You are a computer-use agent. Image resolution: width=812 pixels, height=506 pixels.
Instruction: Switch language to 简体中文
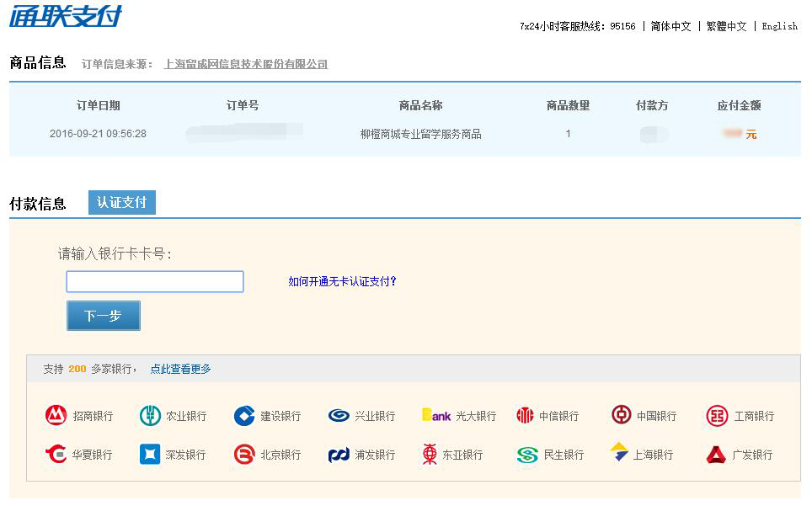[x=670, y=26]
